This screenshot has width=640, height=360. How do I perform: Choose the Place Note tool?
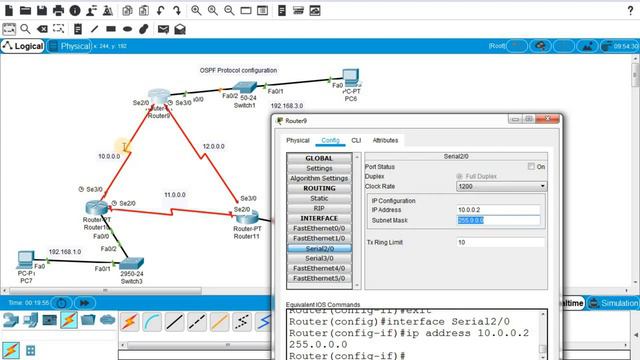[x=78, y=29]
